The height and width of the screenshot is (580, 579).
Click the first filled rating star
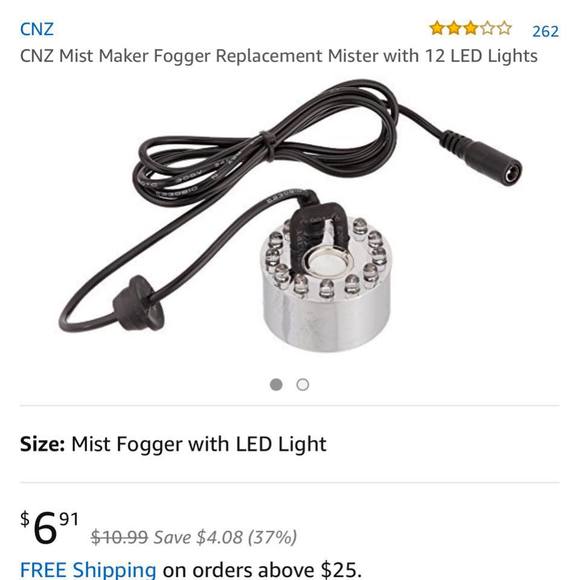tap(437, 28)
